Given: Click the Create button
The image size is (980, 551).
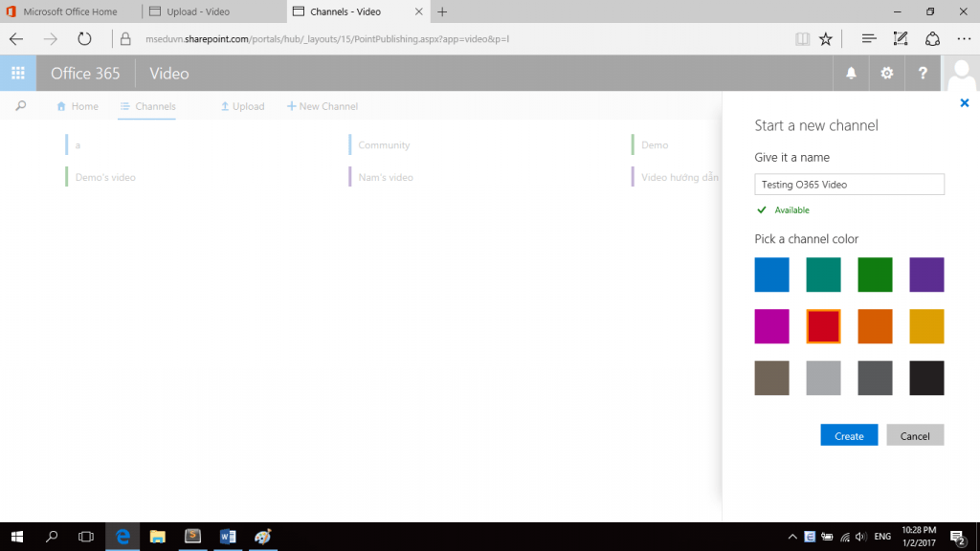Looking at the screenshot, I should (849, 435).
